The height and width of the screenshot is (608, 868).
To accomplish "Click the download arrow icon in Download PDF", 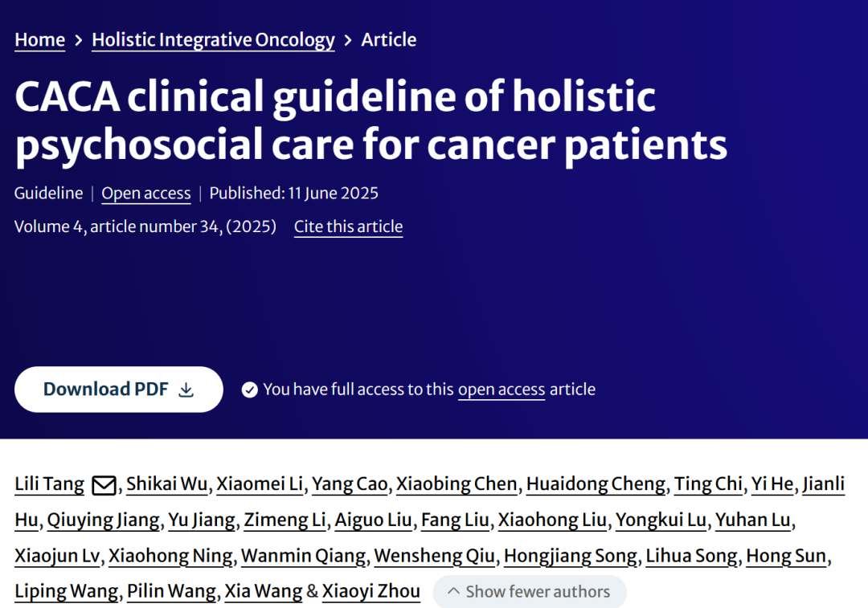I will (x=186, y=390).
